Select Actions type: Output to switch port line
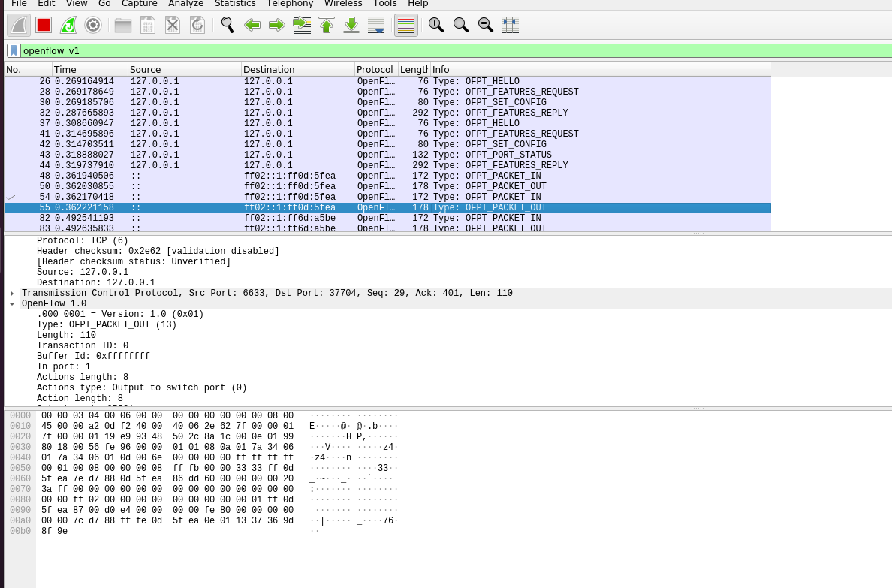 tap(142, 387)
